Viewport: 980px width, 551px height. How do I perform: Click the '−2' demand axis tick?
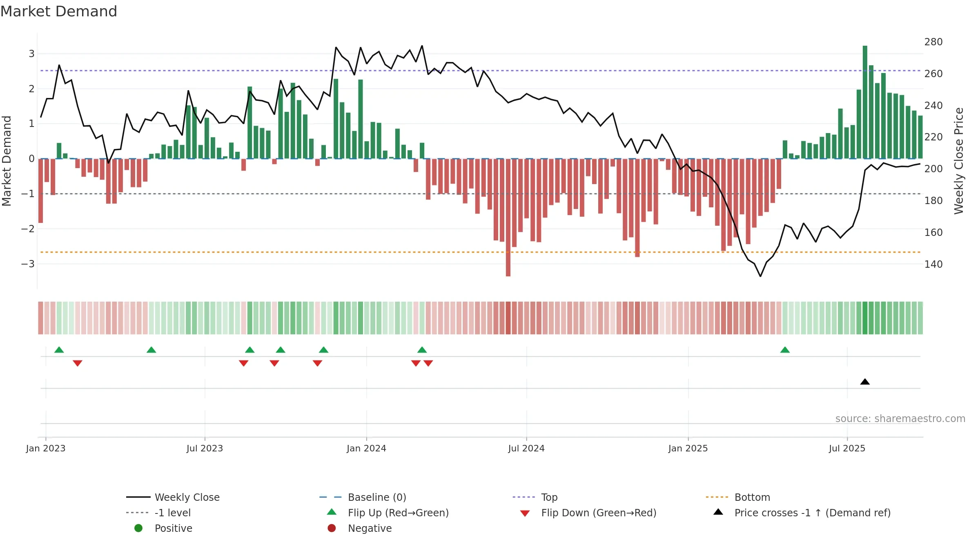coord(28,229)
